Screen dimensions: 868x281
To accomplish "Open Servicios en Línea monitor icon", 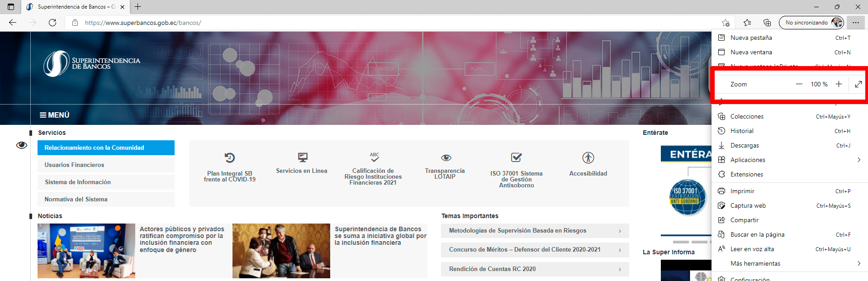I will click(x=303, y=157).
